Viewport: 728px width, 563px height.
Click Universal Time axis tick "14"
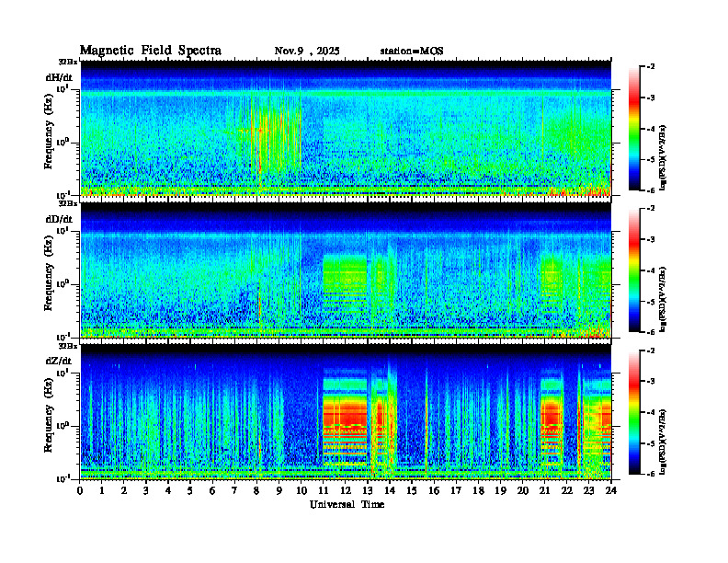tap(390, 491)
